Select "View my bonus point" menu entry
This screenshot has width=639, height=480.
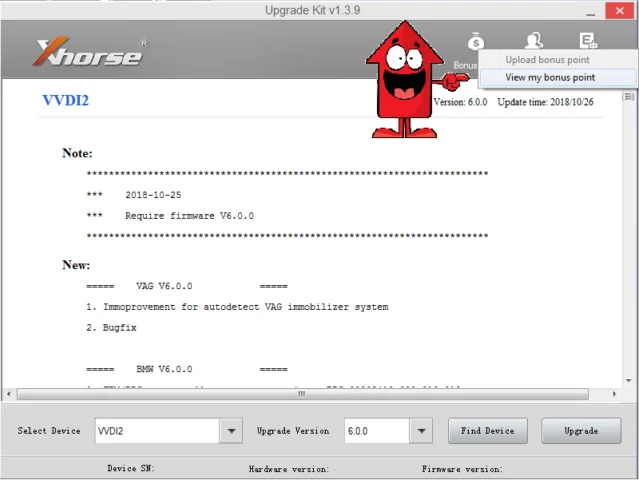[x=550, y=77]
